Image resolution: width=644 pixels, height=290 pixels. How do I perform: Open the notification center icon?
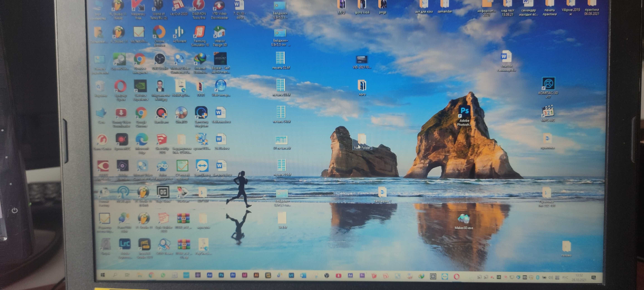593,277
